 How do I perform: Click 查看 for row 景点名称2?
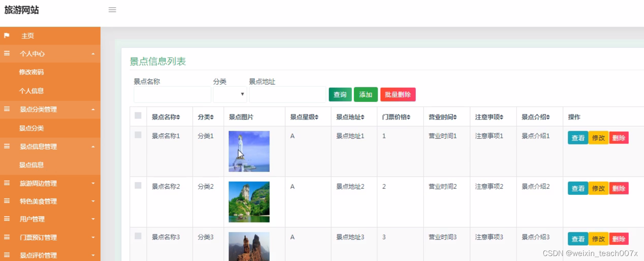(578, 188)
